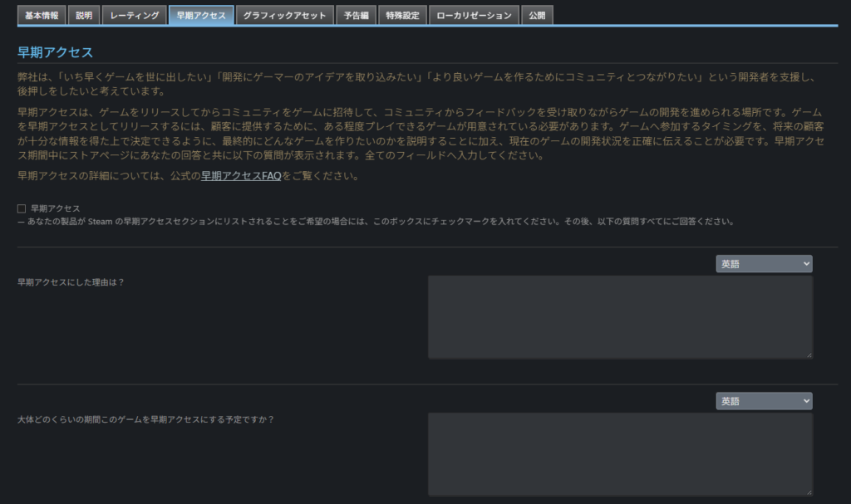Viewport: 851px width, 504px height.
Task: Focus the 早期アクセスにした理由は？ text area
Action: pos(620,317)
